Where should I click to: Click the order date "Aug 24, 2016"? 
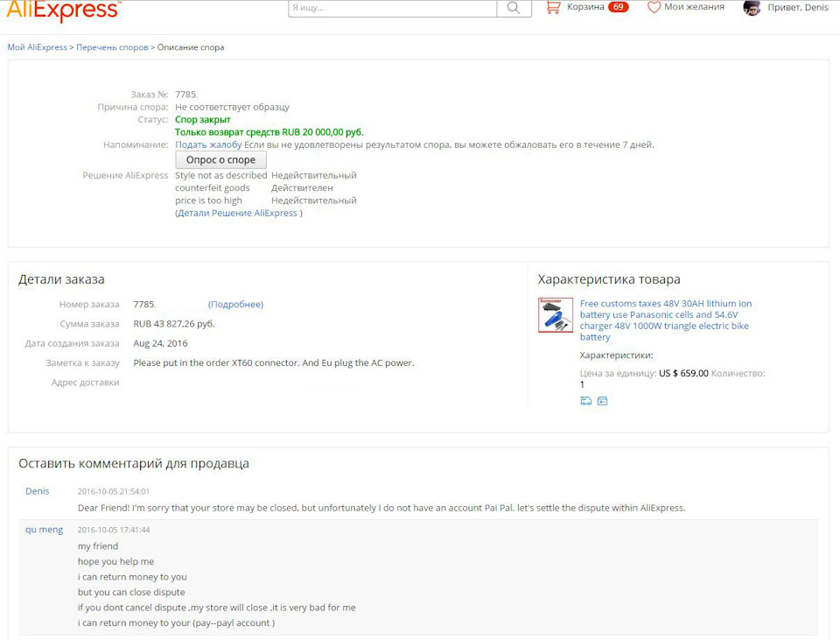tap(161, 343)
